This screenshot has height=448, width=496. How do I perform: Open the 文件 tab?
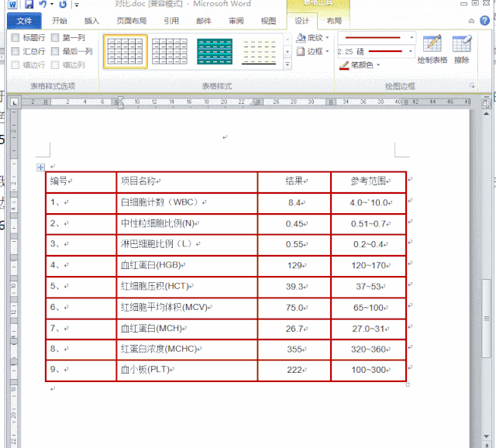pos(24,21)
